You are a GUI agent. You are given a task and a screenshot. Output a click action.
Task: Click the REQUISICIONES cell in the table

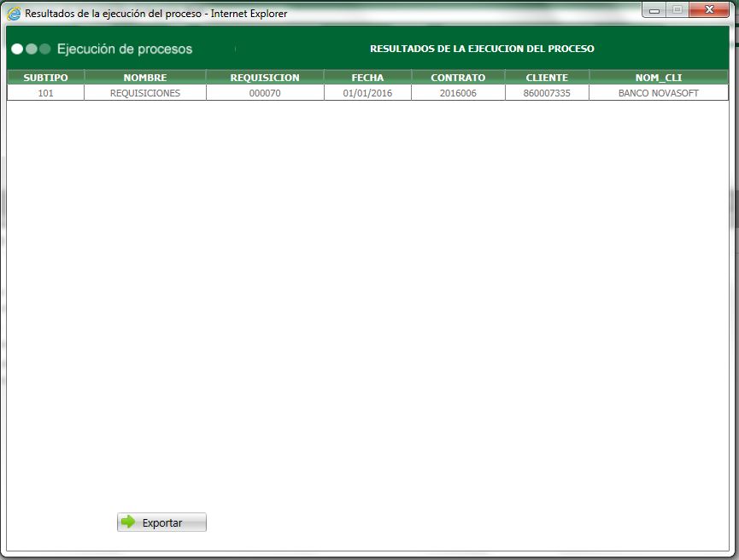tap(145, 93)
